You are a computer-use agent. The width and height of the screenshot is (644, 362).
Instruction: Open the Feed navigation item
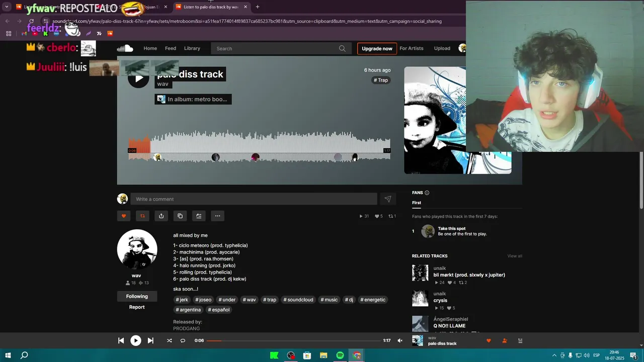pos(171,48)
